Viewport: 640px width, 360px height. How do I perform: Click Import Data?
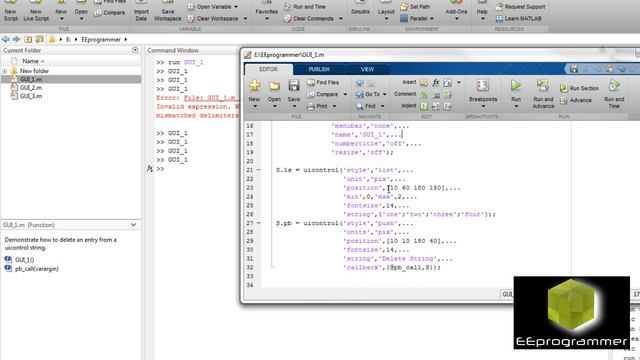pyautogui.click(x=141, y=11)
